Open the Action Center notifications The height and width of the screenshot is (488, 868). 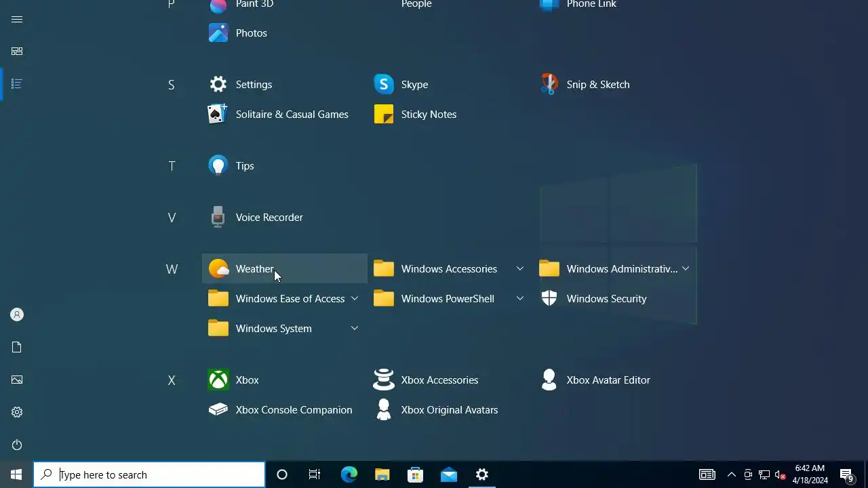847,474
